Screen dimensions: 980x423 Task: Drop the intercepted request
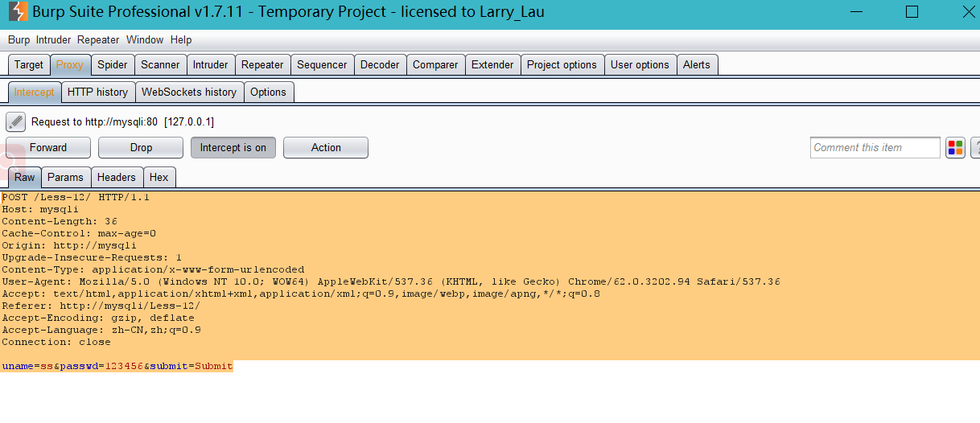141,148
